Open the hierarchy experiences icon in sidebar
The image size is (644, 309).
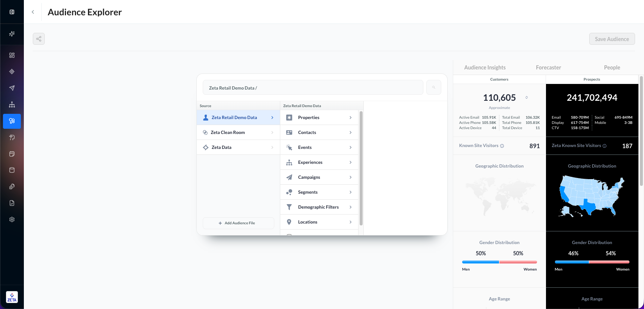pos(12,104)
